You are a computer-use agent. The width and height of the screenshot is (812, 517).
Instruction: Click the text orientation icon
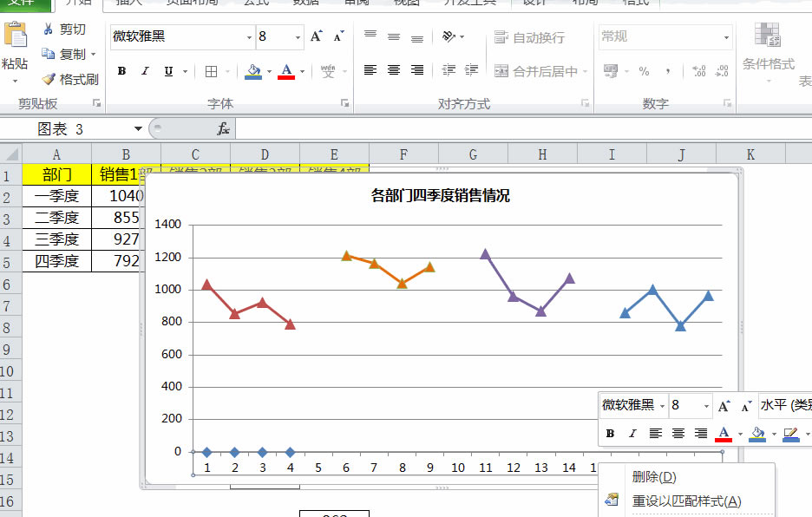[449, 36]
